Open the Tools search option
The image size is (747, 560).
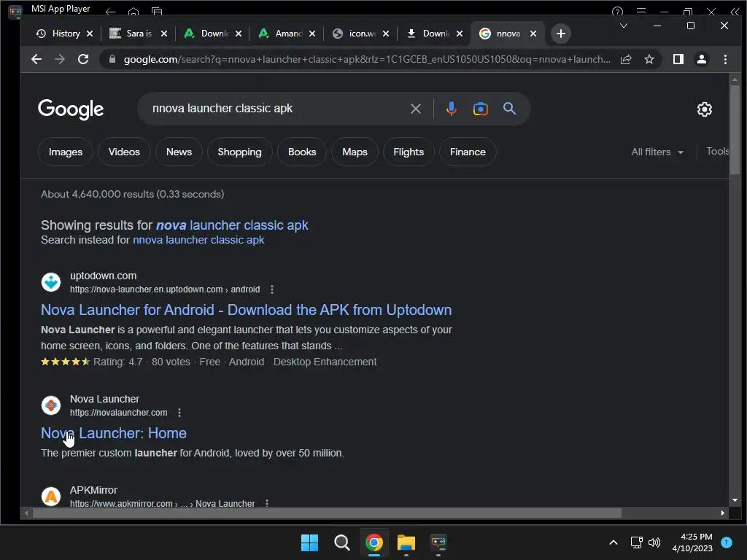718,152
